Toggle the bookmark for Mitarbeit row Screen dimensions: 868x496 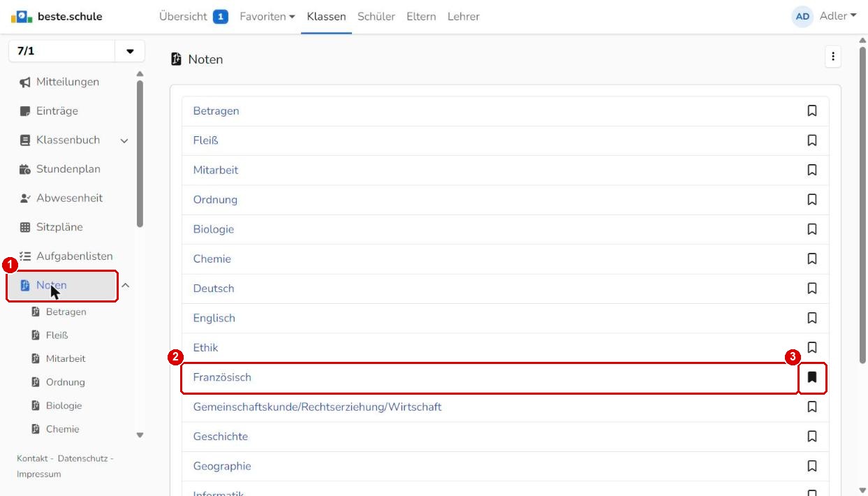(x=812, y=170)
